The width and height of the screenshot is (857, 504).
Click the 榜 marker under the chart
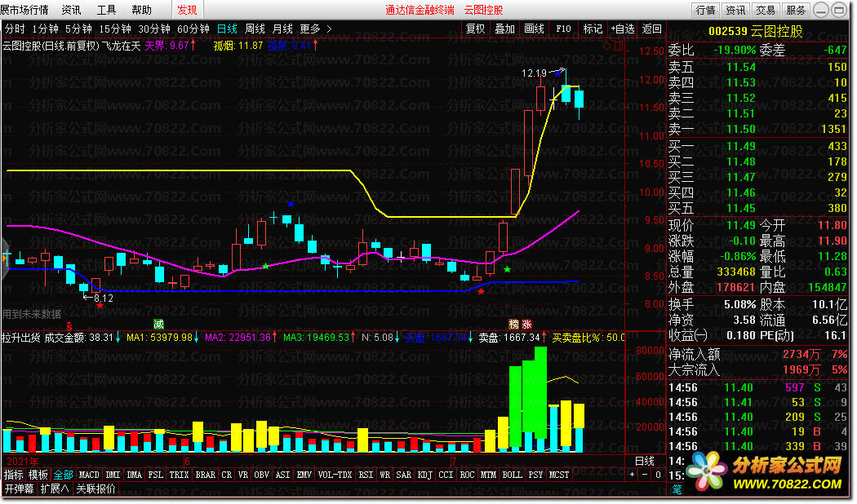coord(513,325)
